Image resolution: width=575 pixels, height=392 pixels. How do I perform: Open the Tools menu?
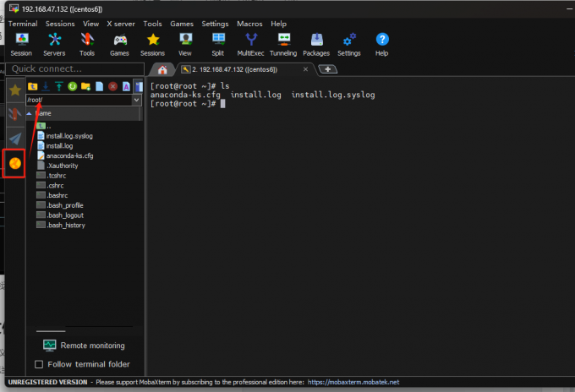coord(152,24)
